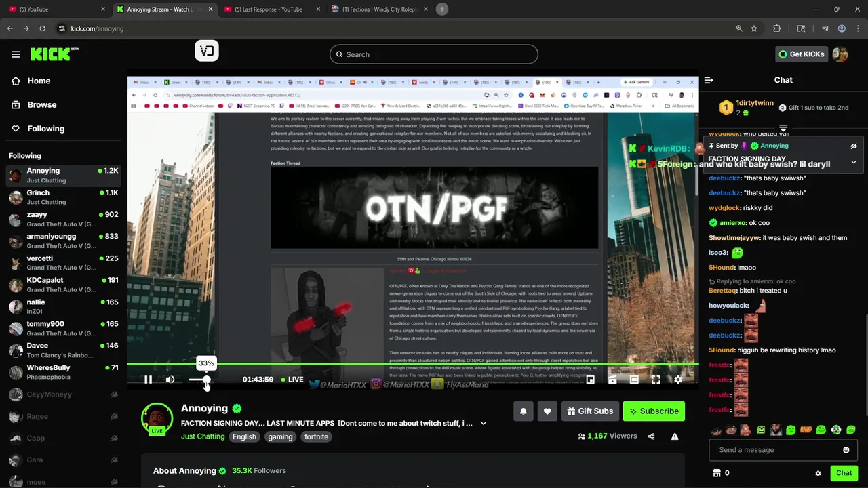
Task: Hide the pinned chat message
Action: coord(854,146)
